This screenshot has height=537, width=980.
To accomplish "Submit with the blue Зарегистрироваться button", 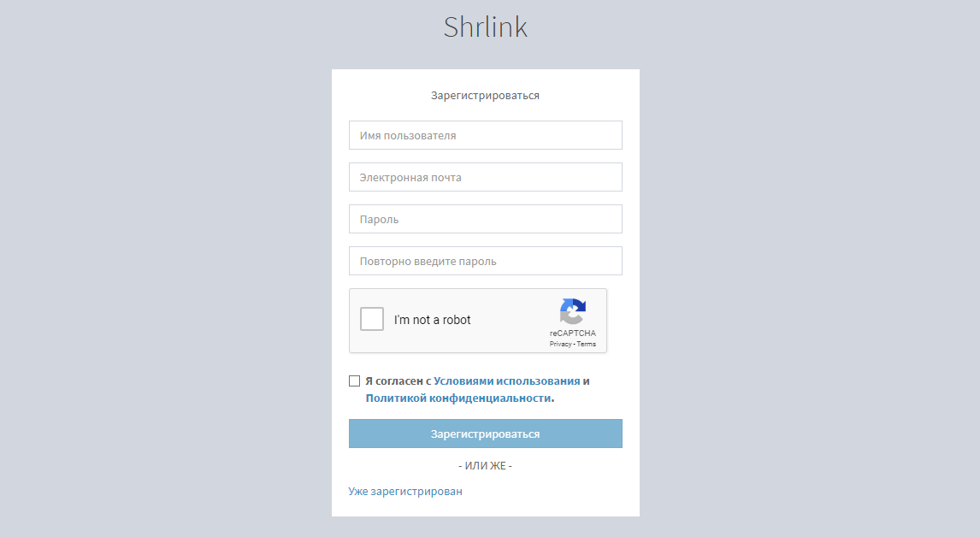I will coord(486,434).
